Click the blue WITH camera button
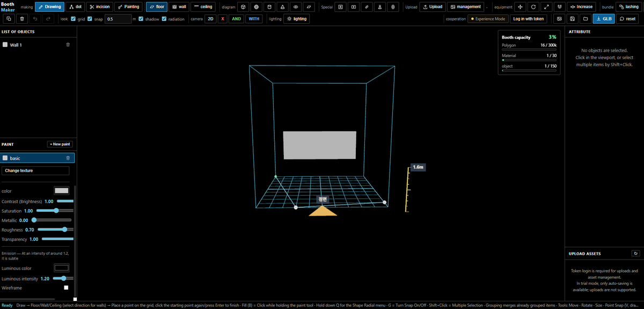Screen dimensions: 644x309 click(254, 19)
